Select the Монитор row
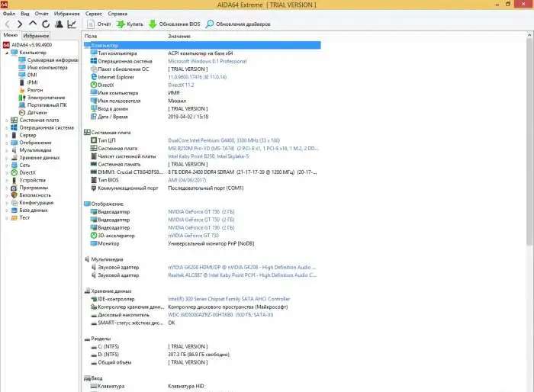 coord(202,244)
